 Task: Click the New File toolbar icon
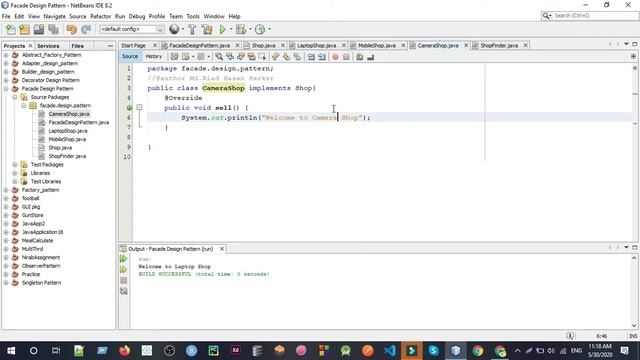pos(11,29)
